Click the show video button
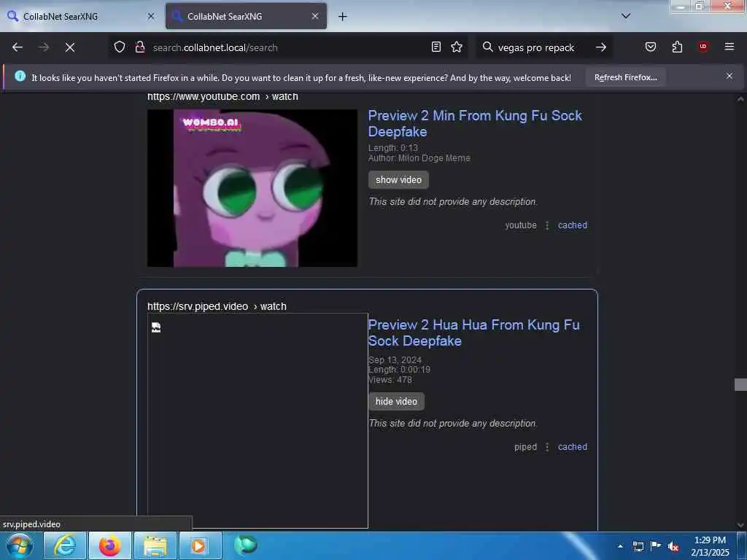The image size is (747, 560). 398,180
